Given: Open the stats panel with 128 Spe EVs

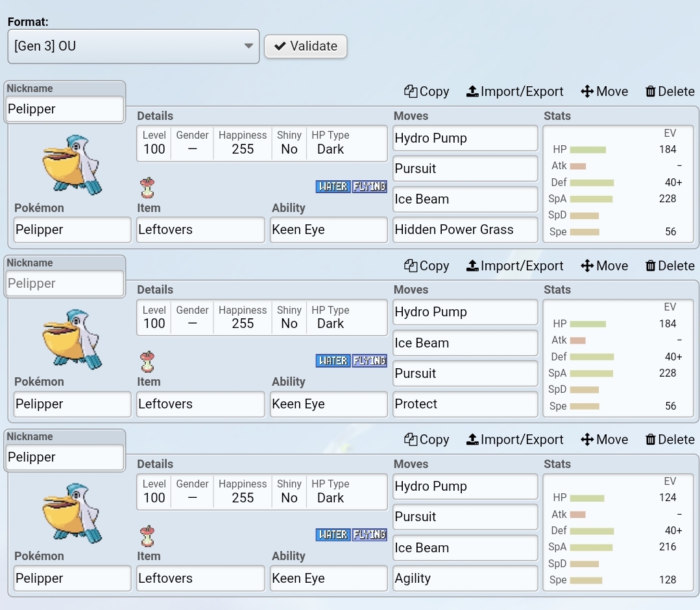Looking at the screenshot, I should 618,532.
